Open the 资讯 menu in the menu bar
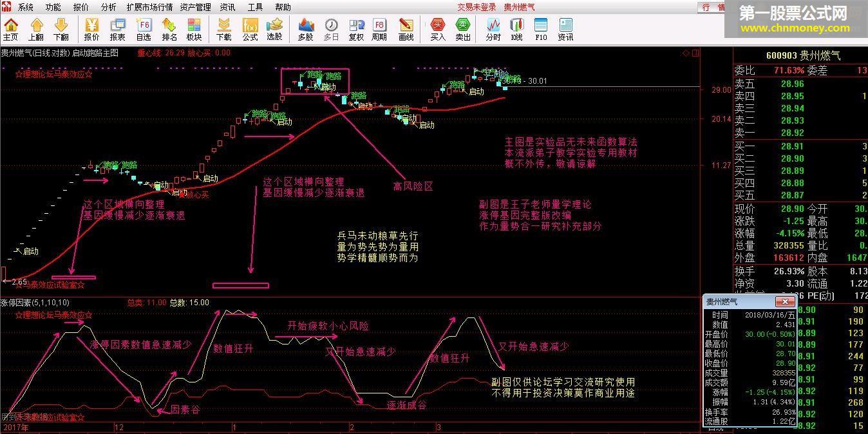 pos(227,8)
